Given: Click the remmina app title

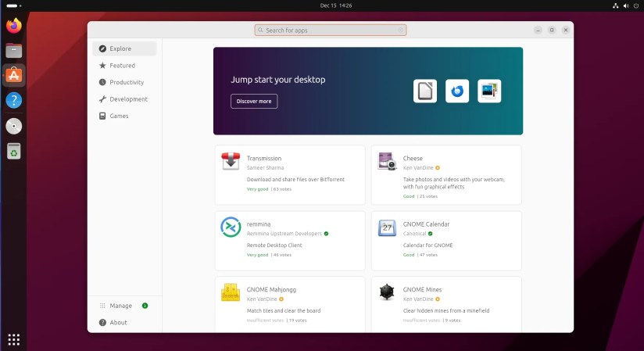Looking at the screenshot, I should (x=259, y=224).
